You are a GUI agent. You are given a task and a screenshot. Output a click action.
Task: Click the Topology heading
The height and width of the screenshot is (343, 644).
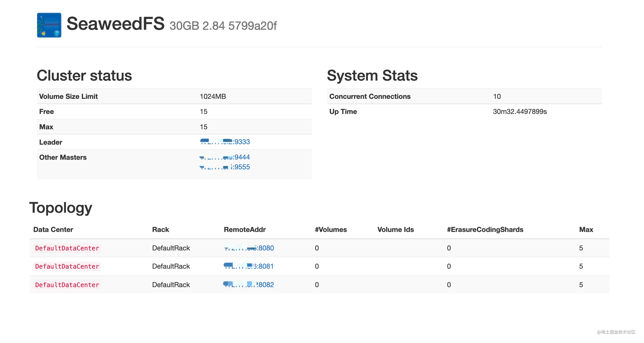(61, 207)
